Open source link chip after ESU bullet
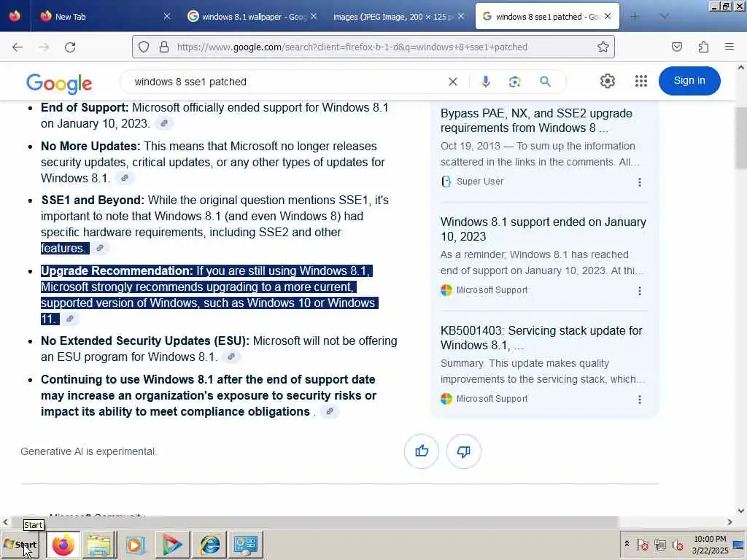Viewport: 747px width, 560px height. coord(231,357)
